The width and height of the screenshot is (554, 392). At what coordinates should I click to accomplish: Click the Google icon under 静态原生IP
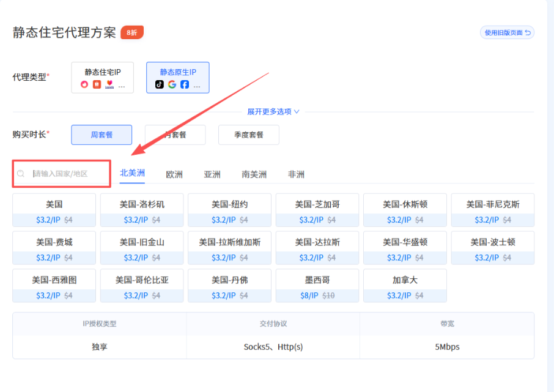[x=172, y=84]
